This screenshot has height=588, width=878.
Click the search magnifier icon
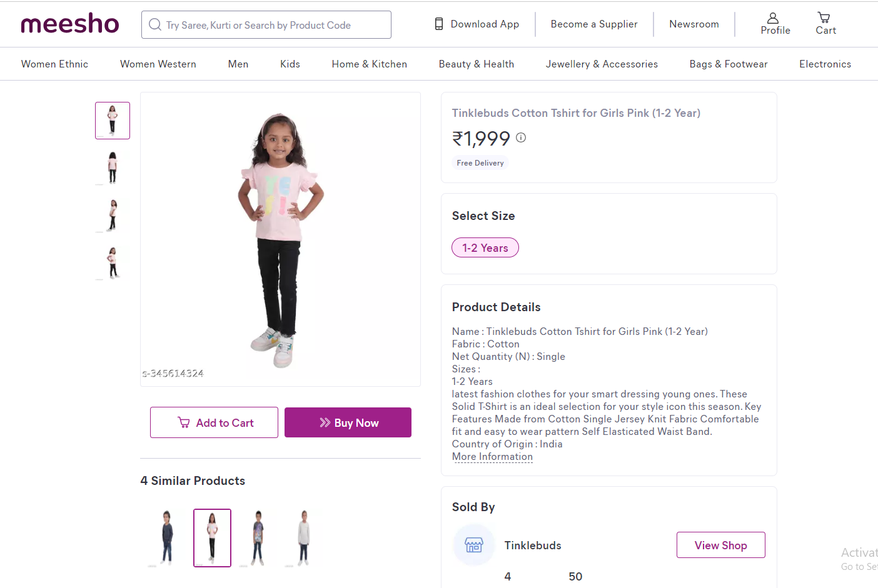(154, 25)
